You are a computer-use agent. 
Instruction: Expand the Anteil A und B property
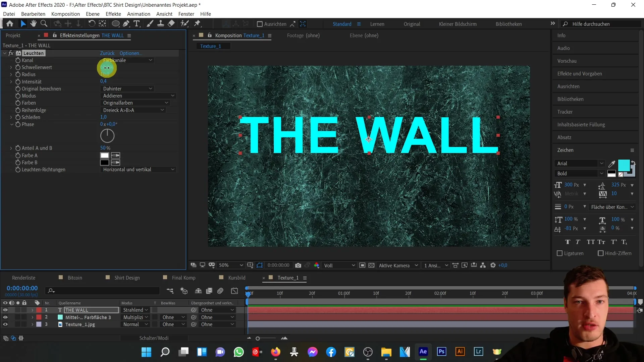(11, 148)
